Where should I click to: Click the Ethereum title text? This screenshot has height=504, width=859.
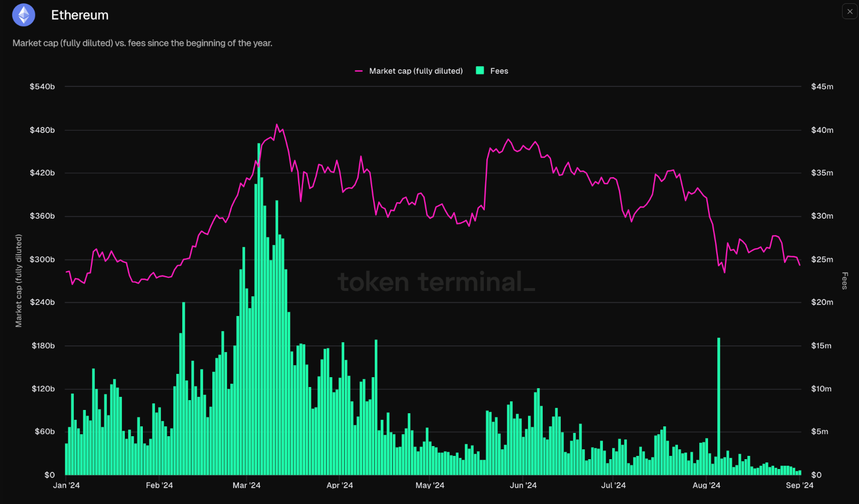click(80, 15)
